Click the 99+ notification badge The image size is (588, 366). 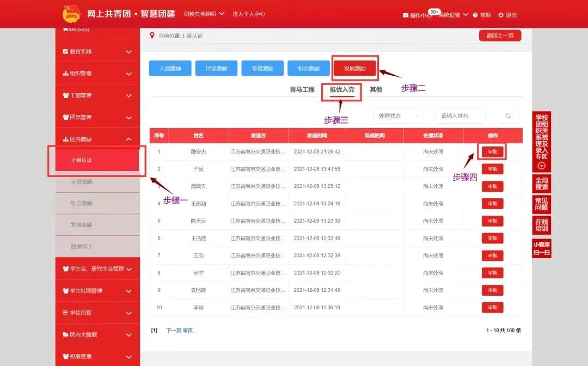pyautogui.click(x=434, y=12)
